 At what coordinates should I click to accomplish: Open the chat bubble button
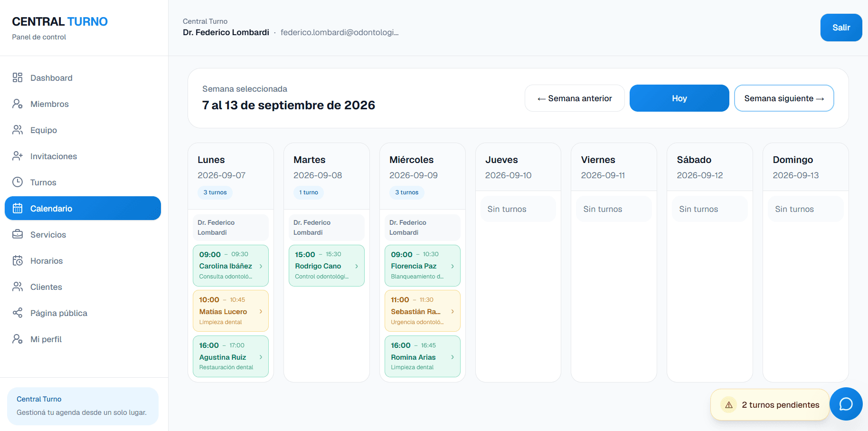coord(846,404)
